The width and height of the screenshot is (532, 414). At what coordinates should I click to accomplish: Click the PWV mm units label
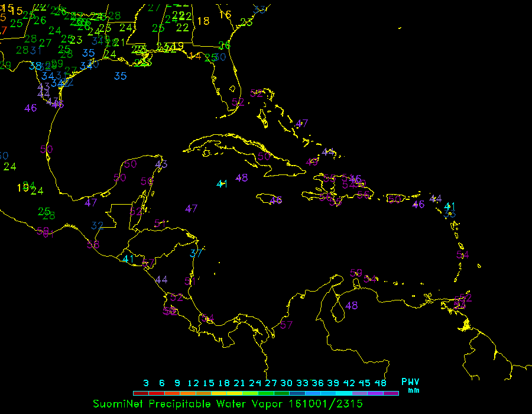(x=410, y=386)
